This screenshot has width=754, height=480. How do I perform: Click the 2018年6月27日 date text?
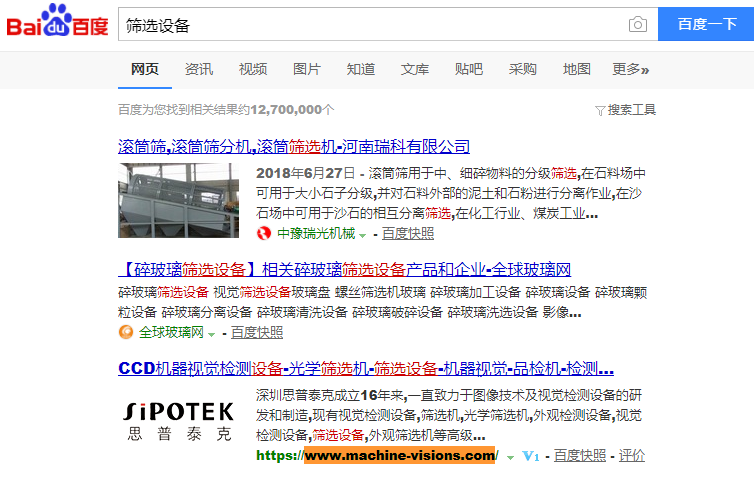click(305, 173)
